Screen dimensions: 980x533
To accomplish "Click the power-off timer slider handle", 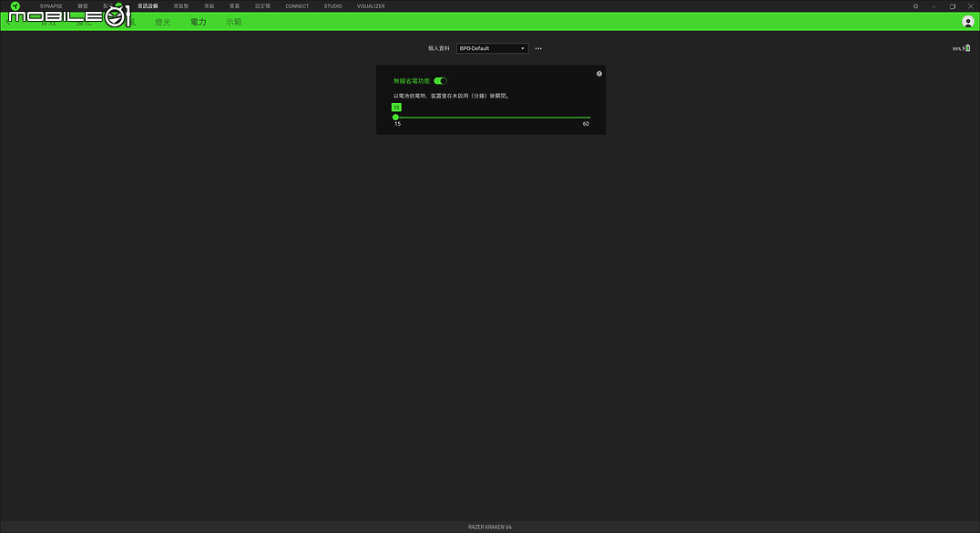I will [395, 117].
